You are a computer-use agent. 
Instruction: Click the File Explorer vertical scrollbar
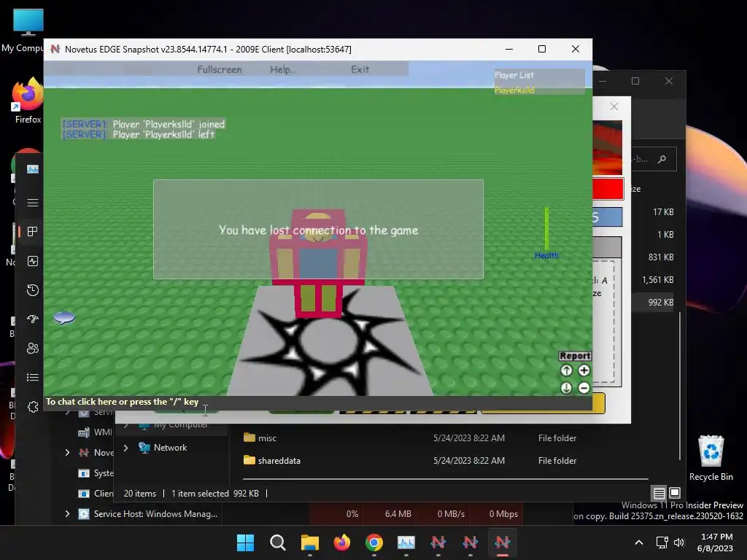pos(680,386)
